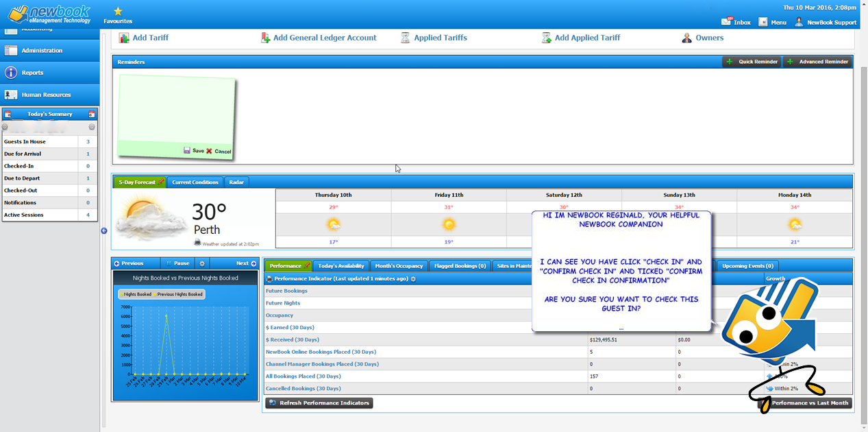Click the weather update printer icon
Image resolution: width=868 pixels, height=432 pixels.
click(x=197, y=243)
